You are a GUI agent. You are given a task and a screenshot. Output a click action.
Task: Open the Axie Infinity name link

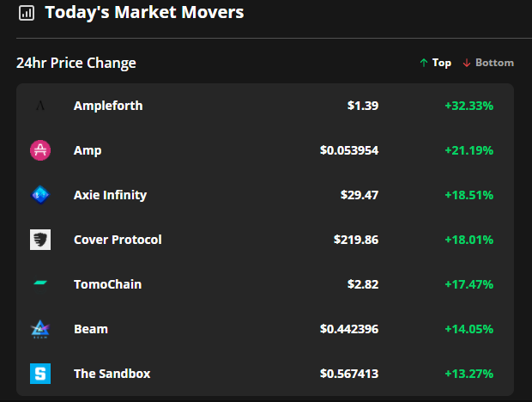(x=110, y=195)
